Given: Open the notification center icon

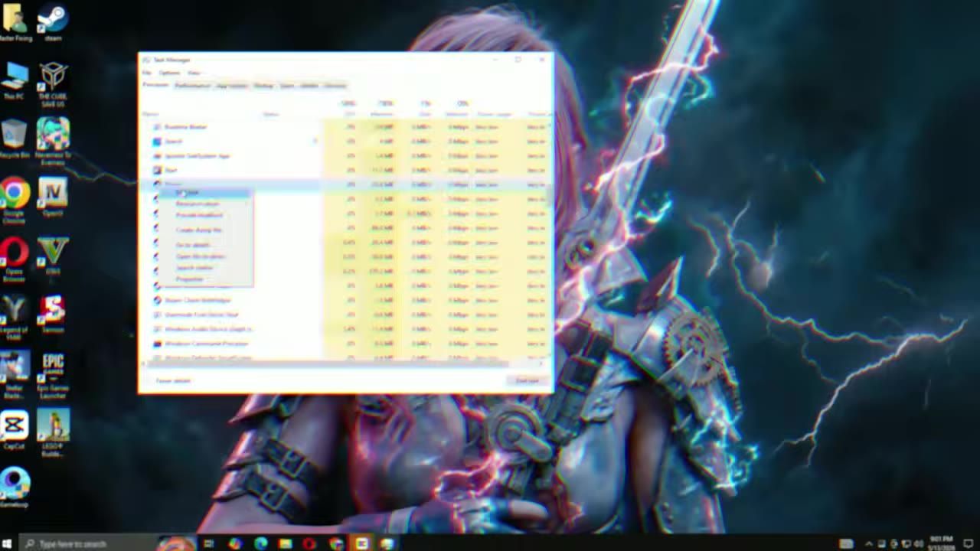Looking at the screenshot, I should point(969,543).
